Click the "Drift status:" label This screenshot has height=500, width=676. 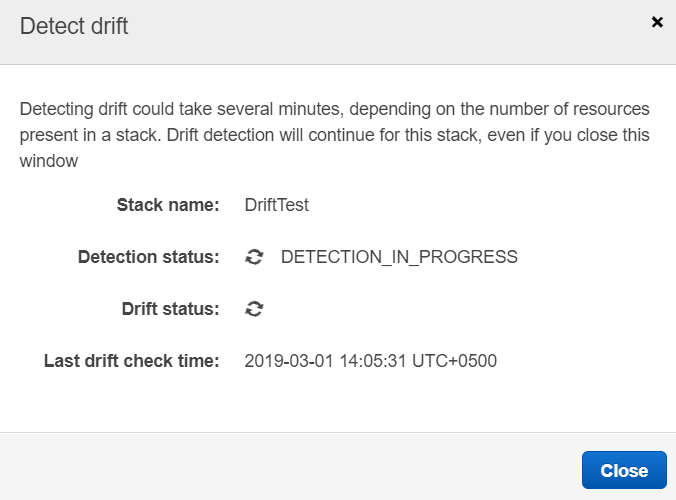pos(170,309)
